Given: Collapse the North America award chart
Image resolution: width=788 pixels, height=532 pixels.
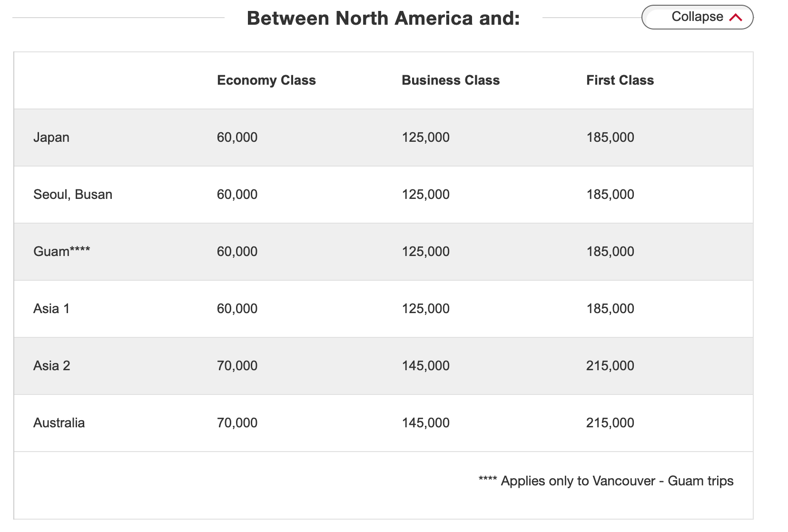Looking at the screenshot, I should tap(697, 17).
